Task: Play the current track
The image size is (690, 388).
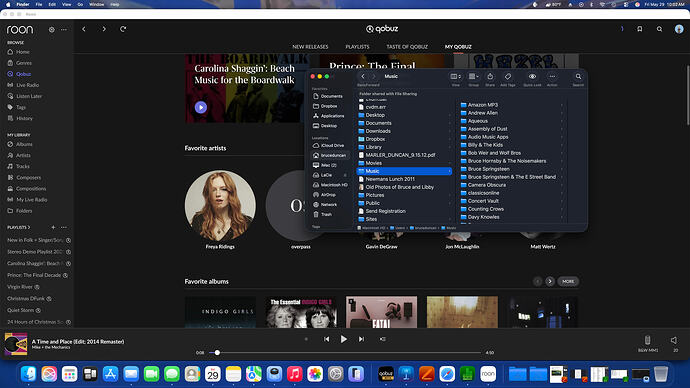Action: click(344, 339)
